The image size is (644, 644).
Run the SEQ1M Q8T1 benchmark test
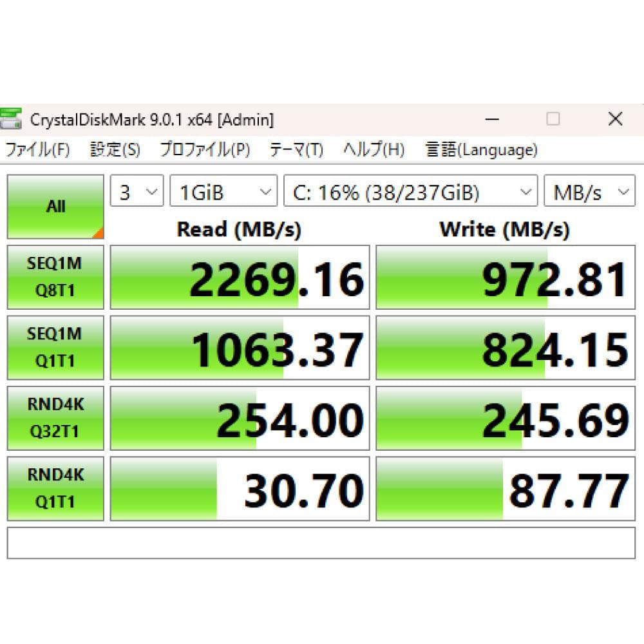point(55,277)
